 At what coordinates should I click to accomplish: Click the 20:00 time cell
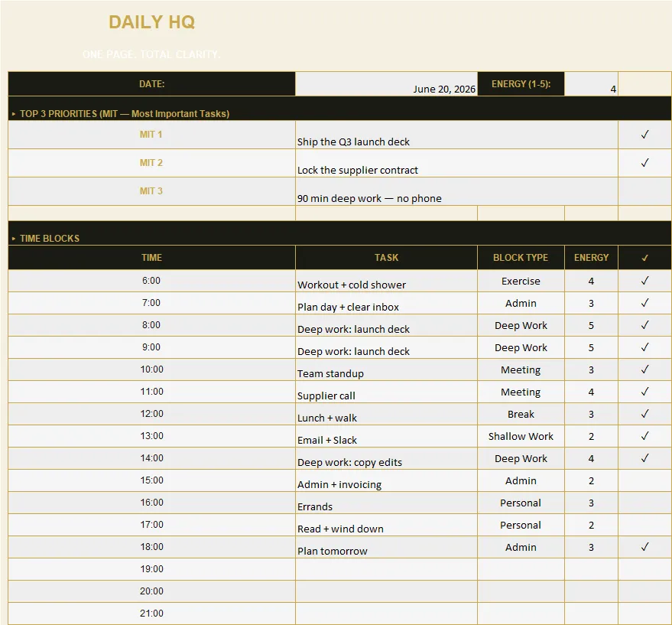[151, 591]
